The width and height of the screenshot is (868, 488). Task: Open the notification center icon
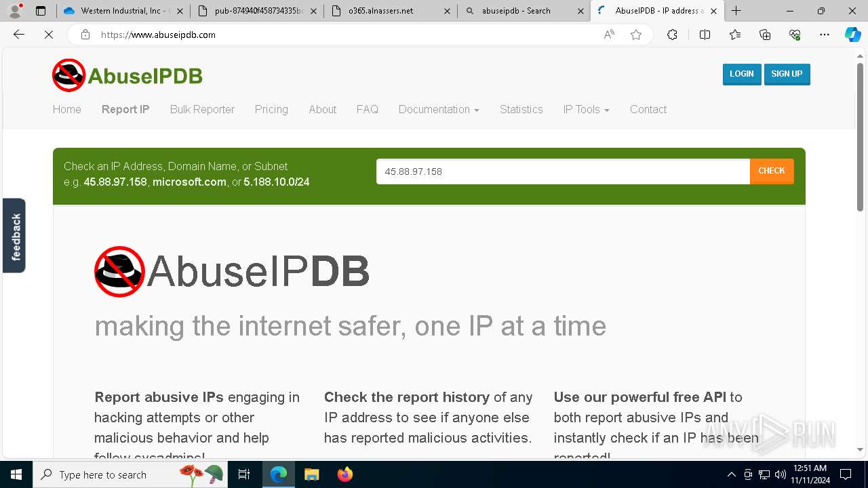[x=846, y=474]
